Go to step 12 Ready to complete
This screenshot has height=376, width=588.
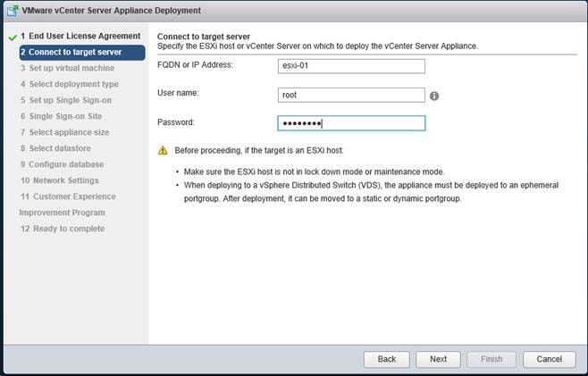(x=63, y=229)
